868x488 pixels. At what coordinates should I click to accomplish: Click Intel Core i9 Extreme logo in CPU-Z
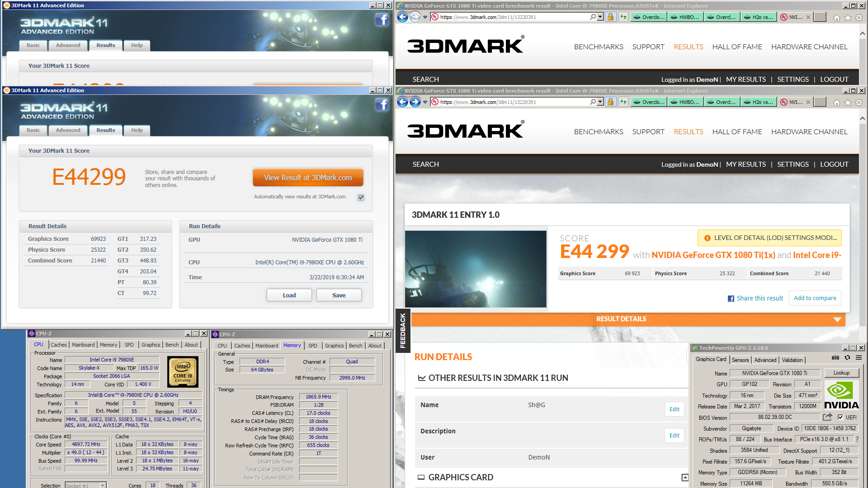pyautogui.click(x=183, y=372)
